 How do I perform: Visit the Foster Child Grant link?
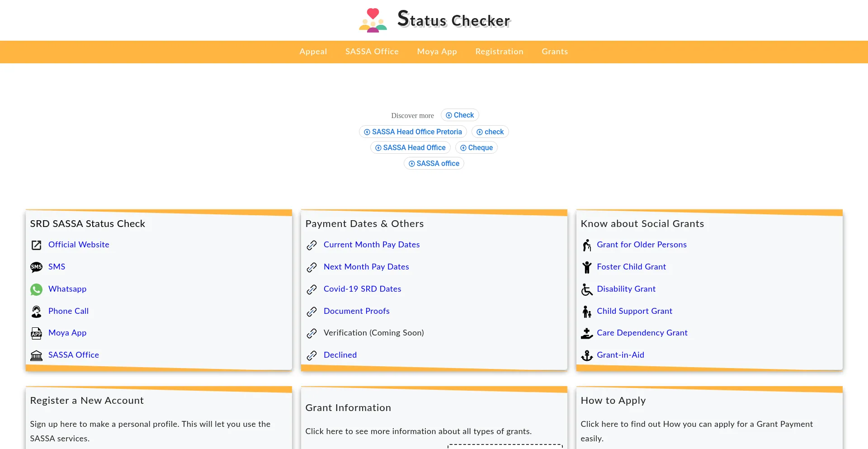click(631, 267)
